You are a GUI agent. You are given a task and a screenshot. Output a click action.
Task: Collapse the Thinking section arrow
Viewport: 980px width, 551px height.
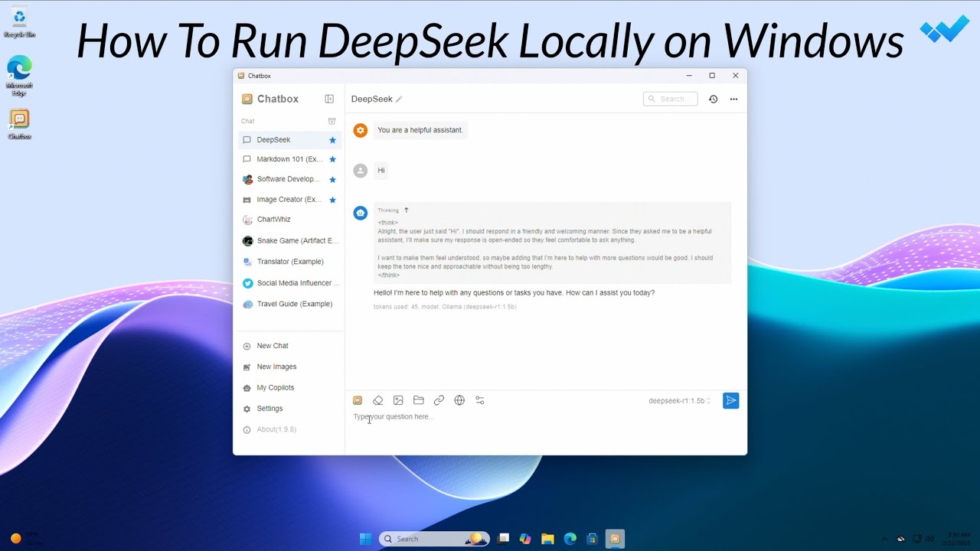(407, 210)
